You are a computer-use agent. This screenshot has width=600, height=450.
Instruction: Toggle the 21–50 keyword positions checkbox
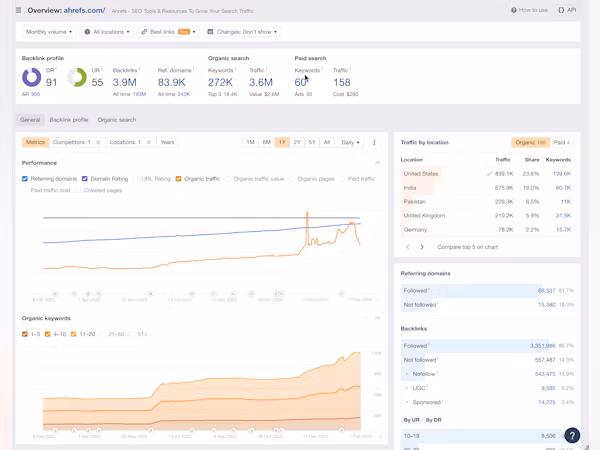[x=102, y=334]
